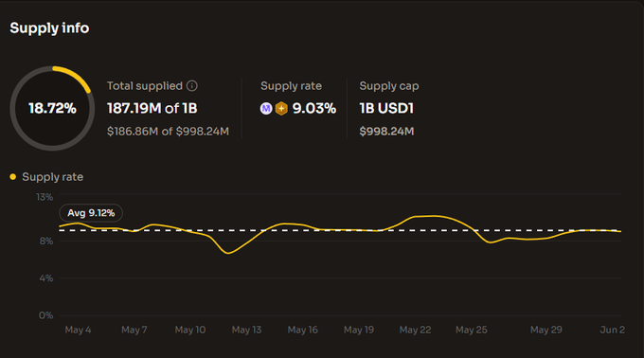Click the 4% y-axis label
Viewport: 644px width, 358px height.
pyautogui.click(x=46, y=278)
